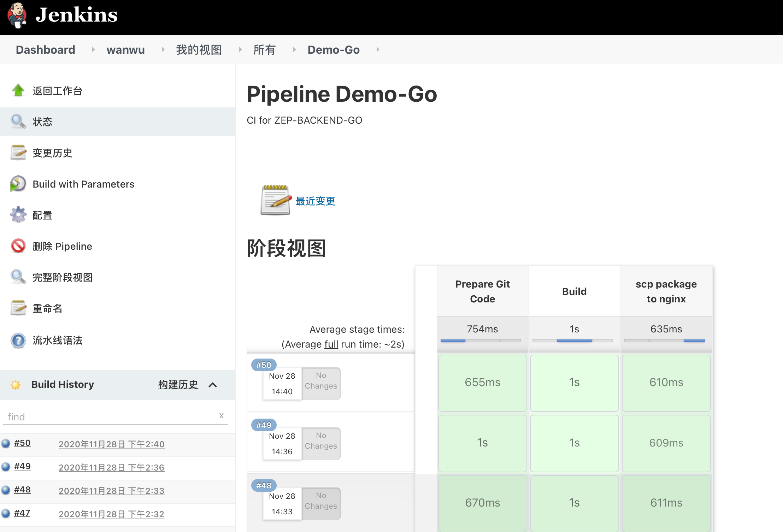Click the blue status ball for build #50

click(x=6, y=443)
